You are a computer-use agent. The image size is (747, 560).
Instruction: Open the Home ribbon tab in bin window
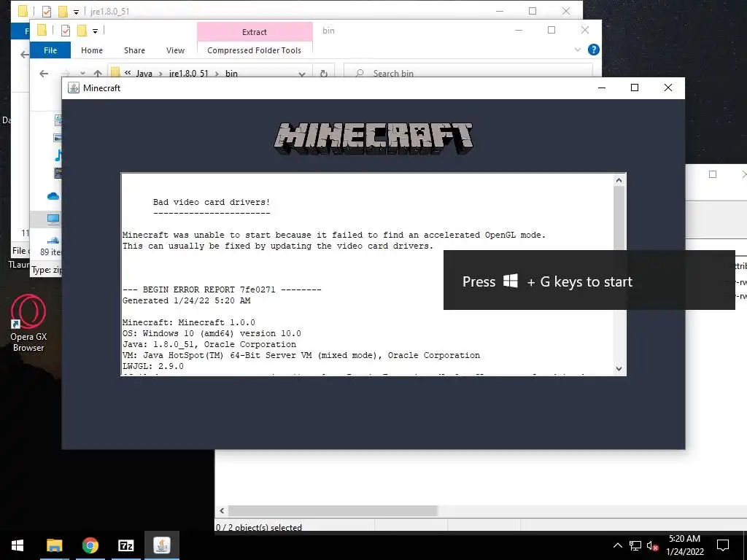(91, 50)
